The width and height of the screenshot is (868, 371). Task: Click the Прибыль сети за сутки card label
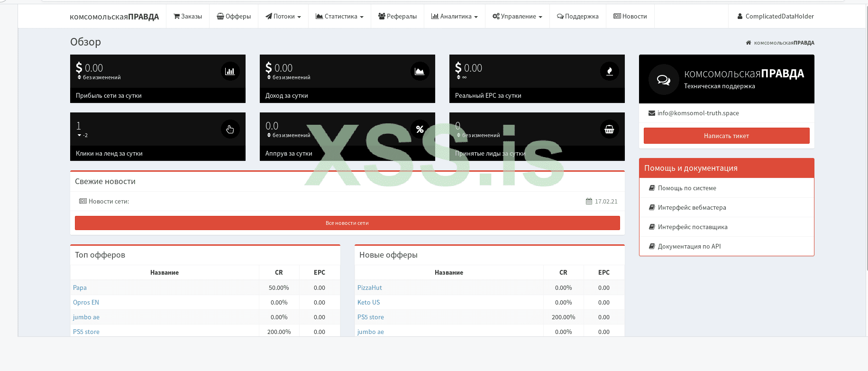point(109,95)
